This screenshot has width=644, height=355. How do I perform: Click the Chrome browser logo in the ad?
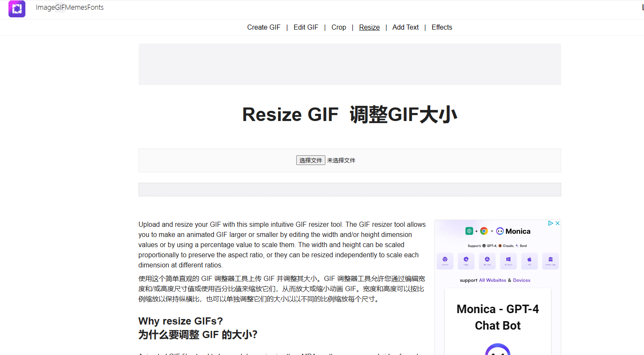[x=484, y=231]
